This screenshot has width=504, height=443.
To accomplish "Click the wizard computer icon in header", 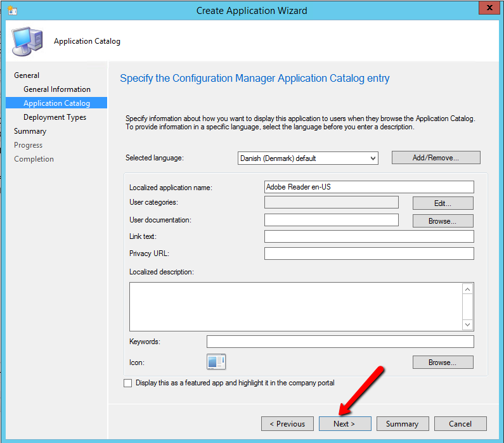I will [29, 41].
